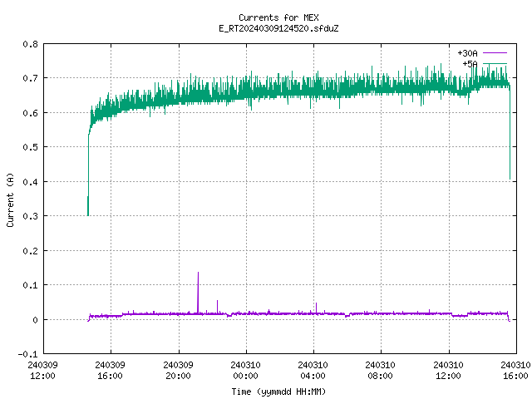Click the "Current (A)" y-axis label
The height and width of the screenshot is (399, 532).
click(x=10, y=199)
